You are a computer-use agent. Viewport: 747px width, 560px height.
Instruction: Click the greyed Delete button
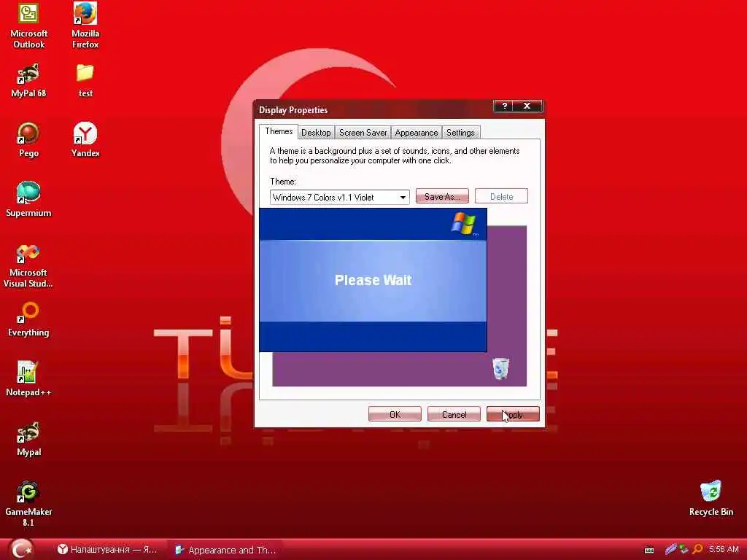click(x=501, y=196)
